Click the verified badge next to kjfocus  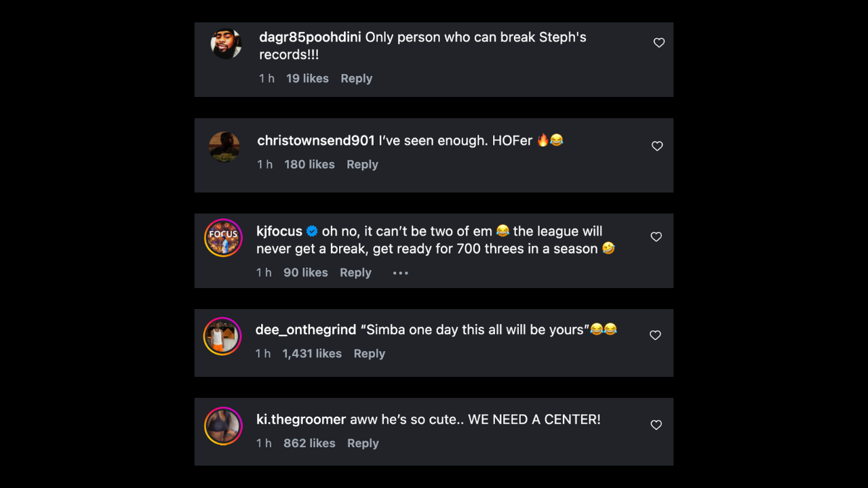click(312, 230)
